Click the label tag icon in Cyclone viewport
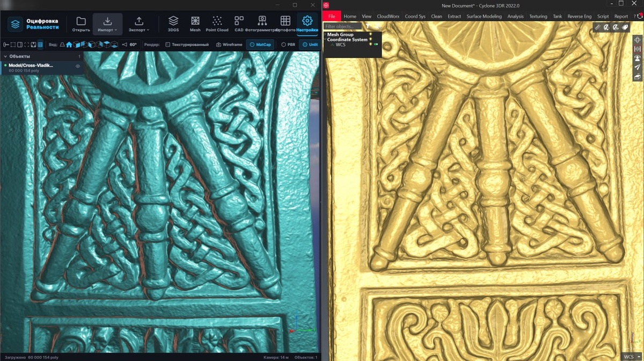The height and width of the screenshot is (361, 644). (625, 27)
